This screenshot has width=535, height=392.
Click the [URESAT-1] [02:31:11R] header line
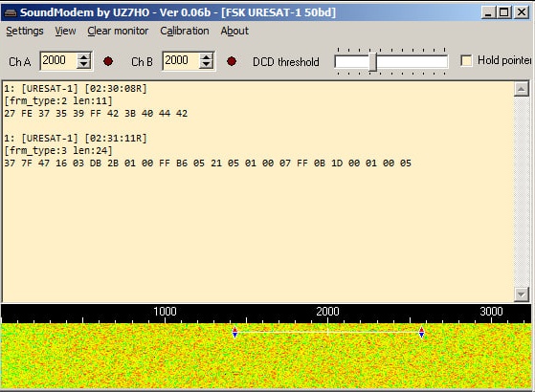tap(76, 138)
